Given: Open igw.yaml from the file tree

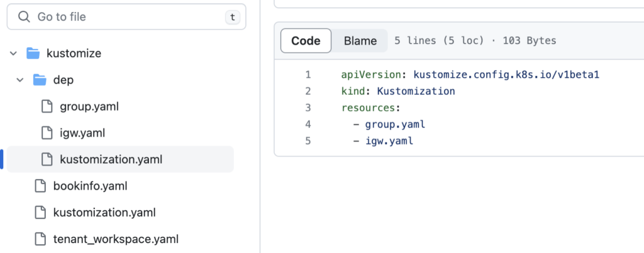Looking at the screenshot, I should pyautogui.click(x=82, y=133).
